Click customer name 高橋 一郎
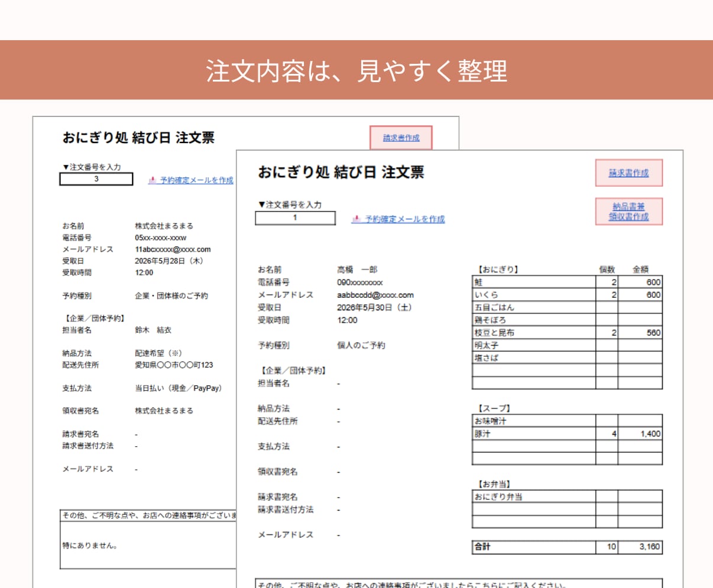This screenshot has width=713, height=588. click(x=357, y=269)
